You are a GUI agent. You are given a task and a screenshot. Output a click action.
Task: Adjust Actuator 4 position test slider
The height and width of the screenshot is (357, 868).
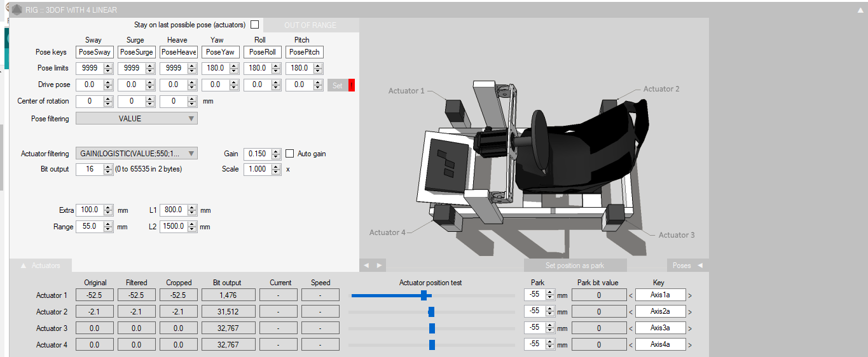click(x=432, y=345)
